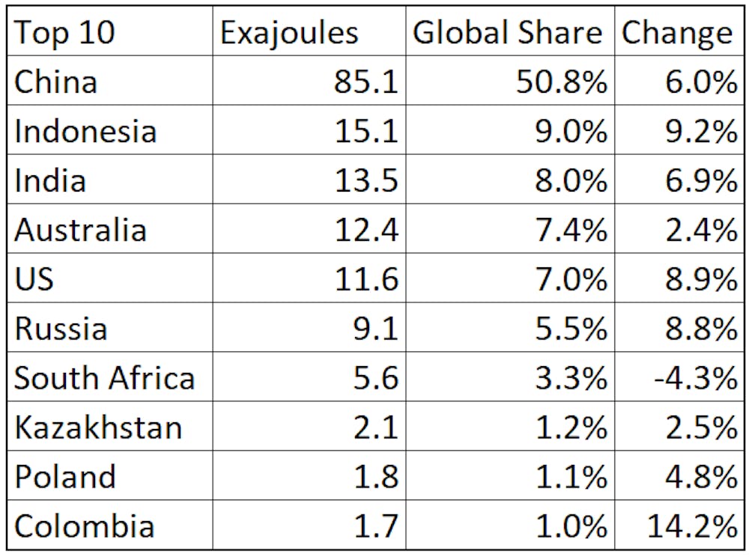Select the Colombia row label

coord(110,525)
